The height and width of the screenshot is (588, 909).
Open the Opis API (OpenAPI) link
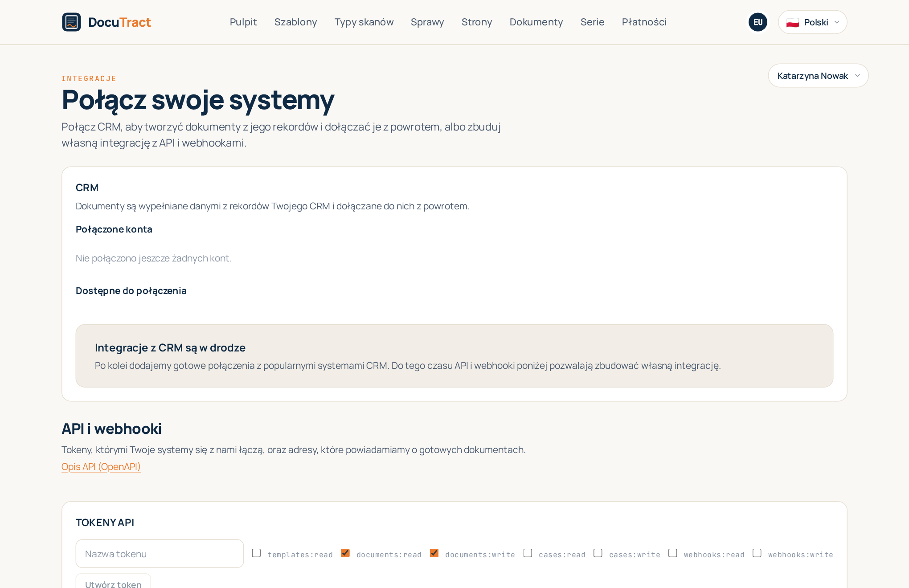click(101, 466)
